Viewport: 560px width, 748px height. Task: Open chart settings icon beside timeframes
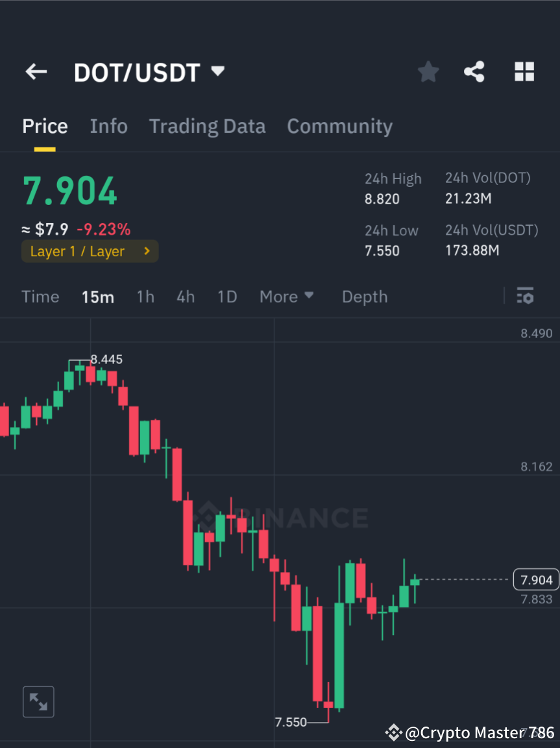pos(526,296)
